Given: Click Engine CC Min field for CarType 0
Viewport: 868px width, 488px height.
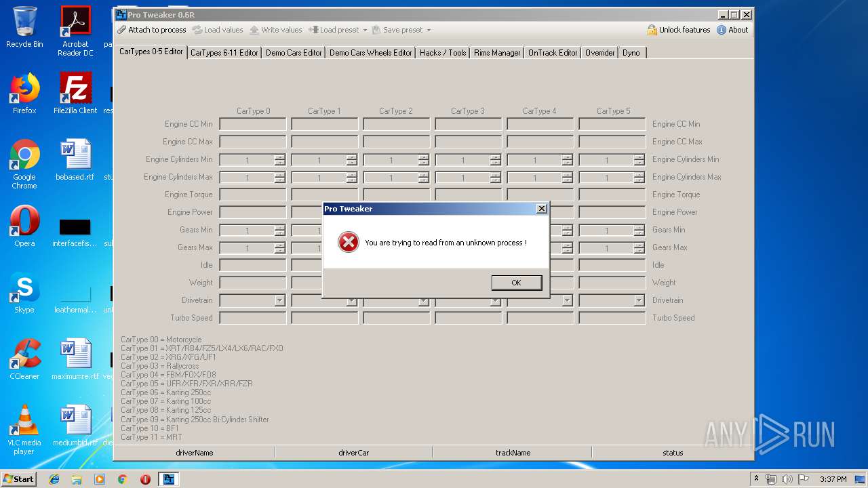Looking at the screenshot, I should (253, 124).
